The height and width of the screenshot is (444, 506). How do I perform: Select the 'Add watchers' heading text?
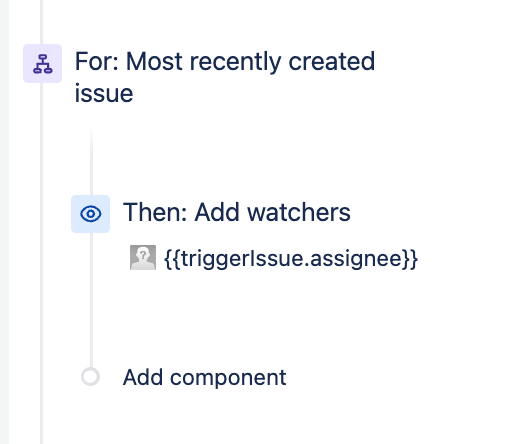point(272,212)
